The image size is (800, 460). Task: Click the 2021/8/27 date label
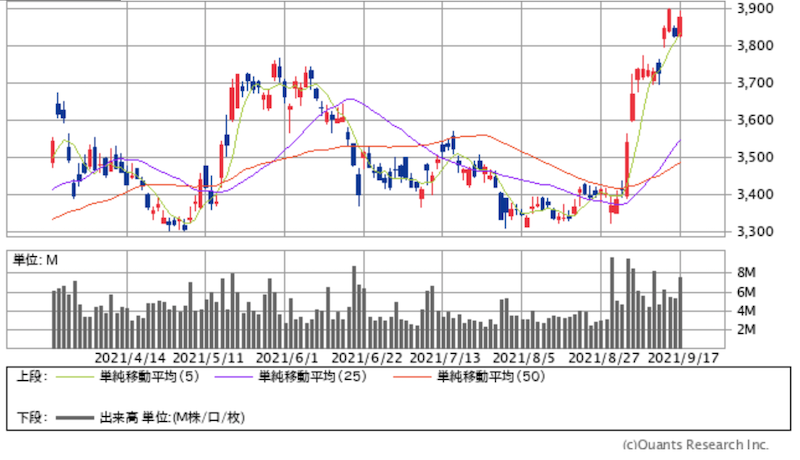604,358
